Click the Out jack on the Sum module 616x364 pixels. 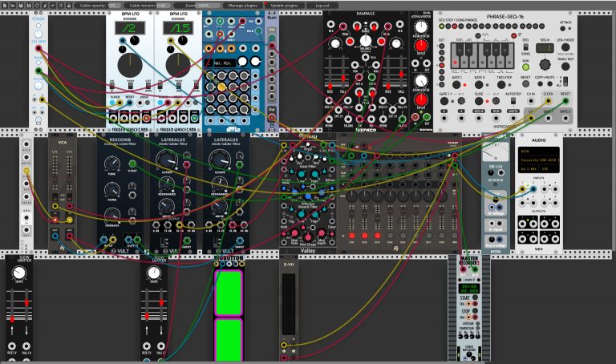[x=271, y=117]
